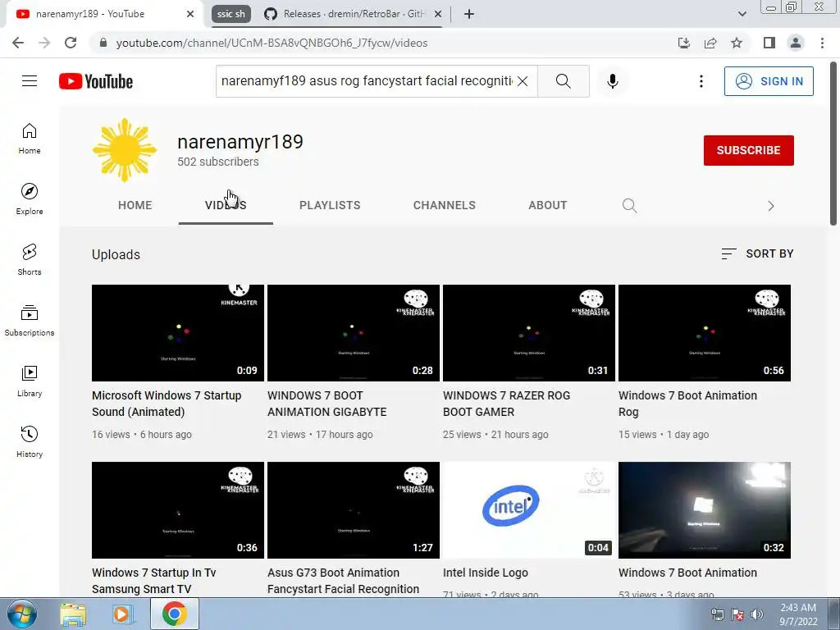Switch to the 'ssic sh' browser tab

(x=231, y=14)
